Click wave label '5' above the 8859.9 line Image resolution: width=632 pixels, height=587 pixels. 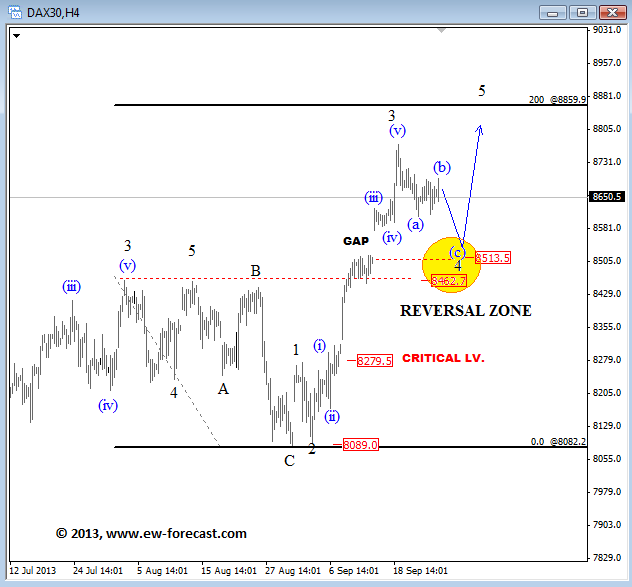click(482, 91)
